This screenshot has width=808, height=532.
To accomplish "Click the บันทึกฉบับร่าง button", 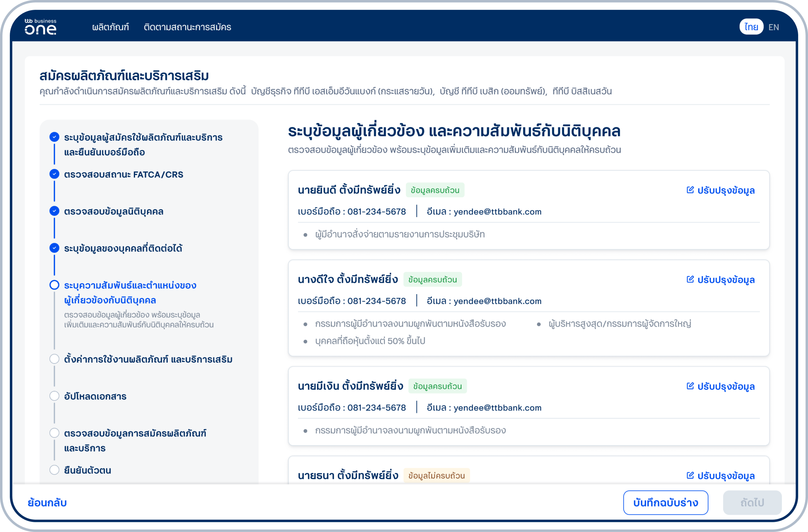I will [x=666, y=503].
